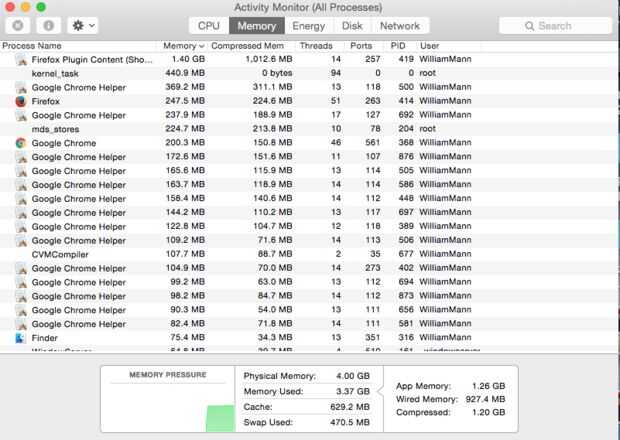
Task: Open the Energy tab
Action: click(308, 26)
